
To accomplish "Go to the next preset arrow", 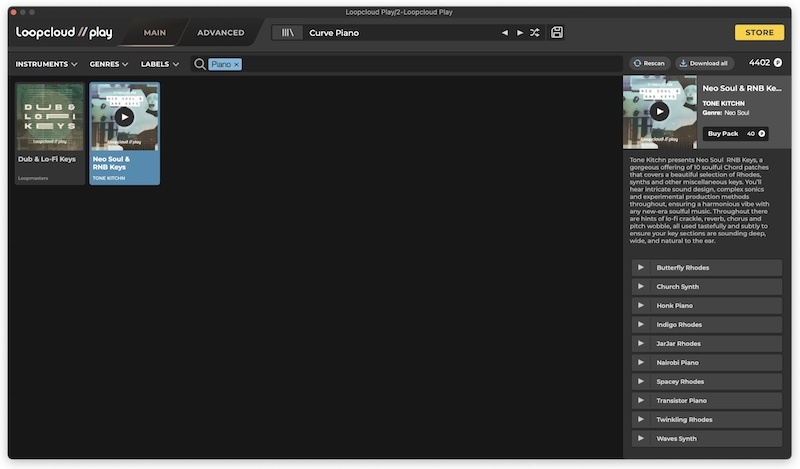I will (520, 33).
